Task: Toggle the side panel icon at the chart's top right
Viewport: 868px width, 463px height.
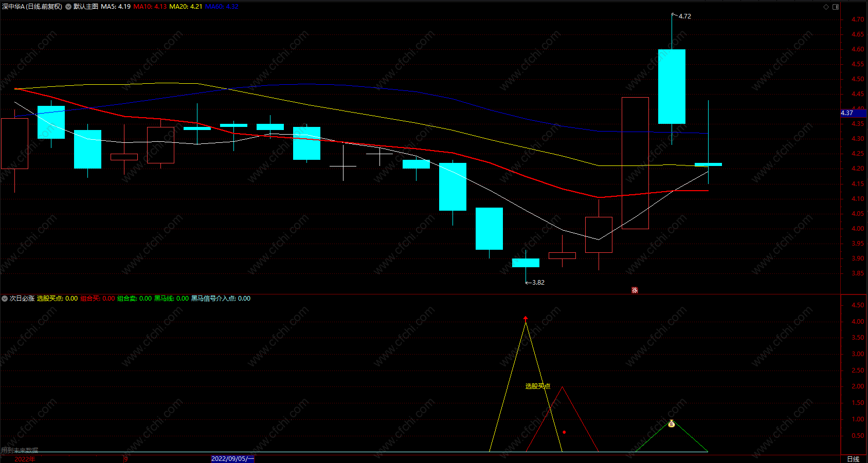Action: pos(836,7)
